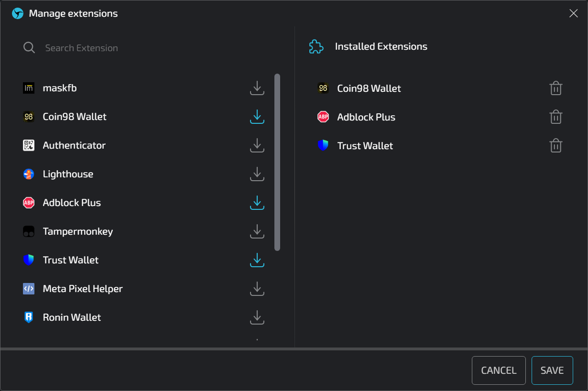Select Tampermonkey in the extension list
588x391 pixels.
click(x=78, y=231)
